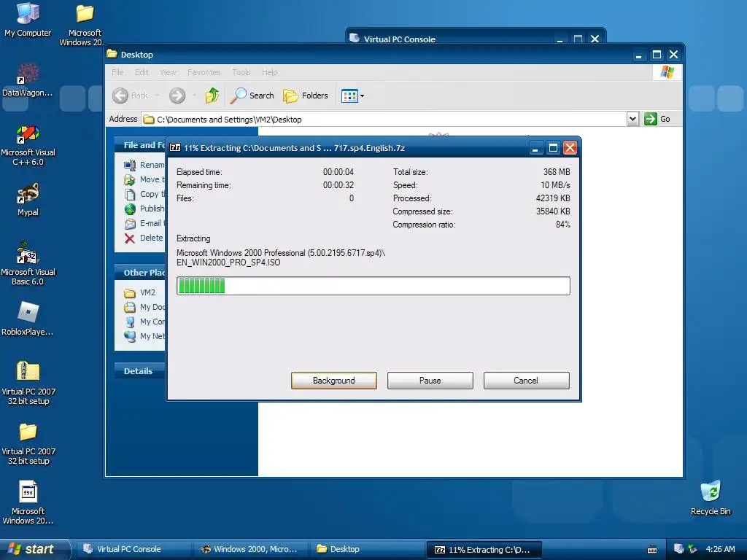This screenshot has height=560, width=747.
Task: Click Copy task link in sidebar
Action: pyautogui.click(x=144, y=194)
